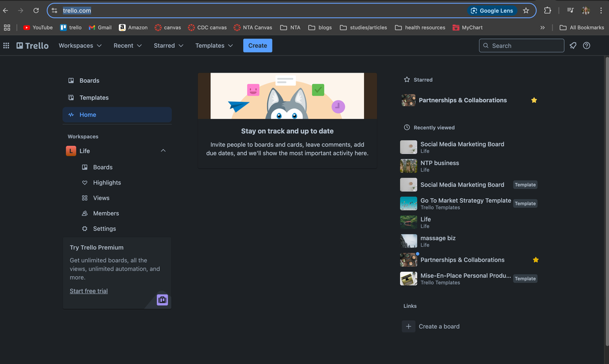The height and width of the screenshot is (364, 609).
Task: Click the Premium briefcase icon in sidebar card
Action: tap(162, 300)
